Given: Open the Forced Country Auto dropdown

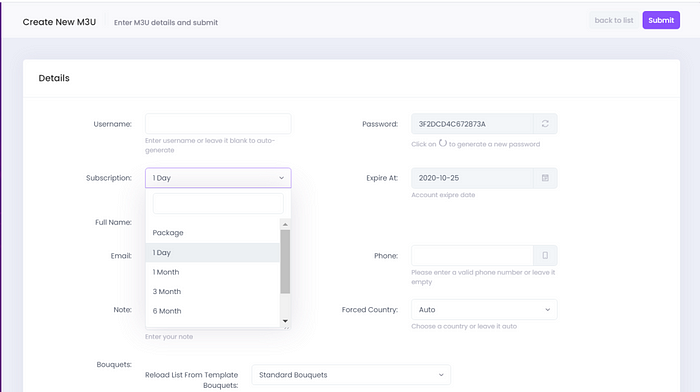Looking at the screenshot, I should coord(484,309).
